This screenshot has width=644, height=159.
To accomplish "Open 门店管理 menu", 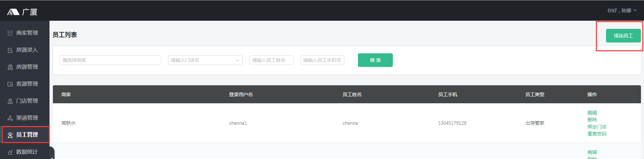I will (x=25, y=101).
